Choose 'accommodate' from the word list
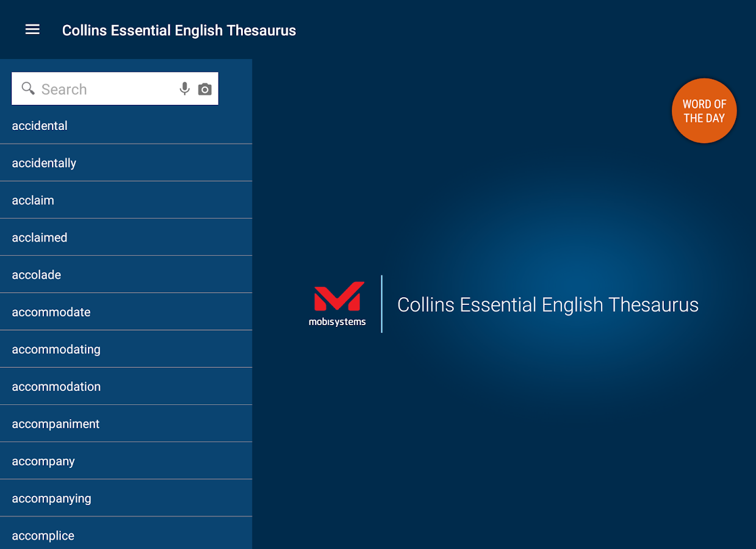This screenshot has height=549, width=756. 126,312
